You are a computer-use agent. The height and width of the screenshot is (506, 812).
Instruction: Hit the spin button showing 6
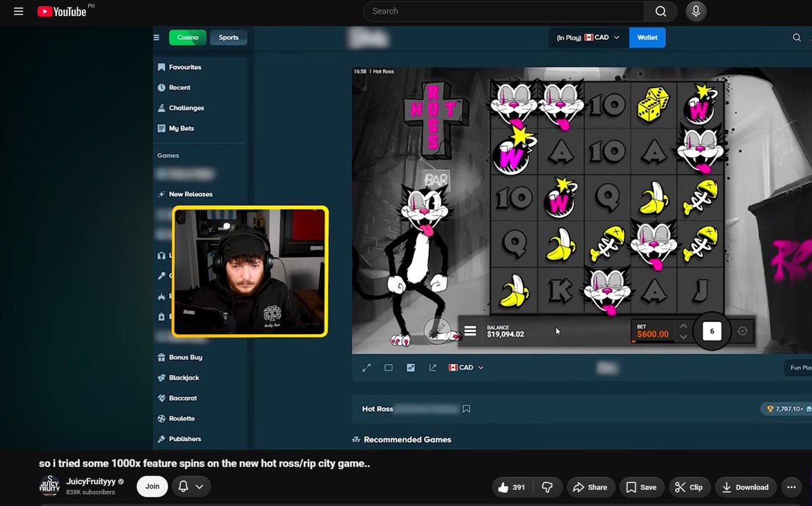click(x=712, y=331)
